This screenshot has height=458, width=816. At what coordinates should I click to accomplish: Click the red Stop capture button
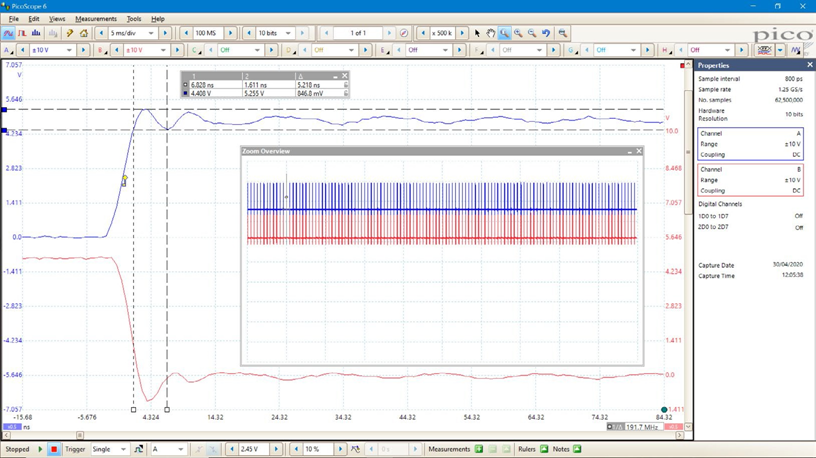(54, 450)
